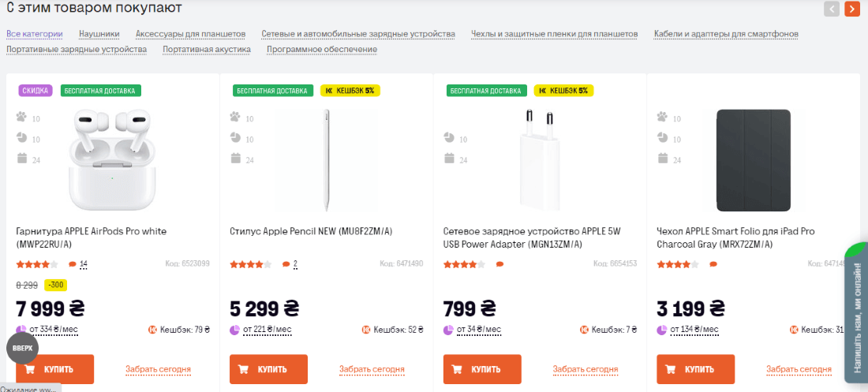Viewport: 868px width, 392px height.
Task: Click the cashback icon beside 'Кешбэк: 7 ₴'
Action: point(585,330)
